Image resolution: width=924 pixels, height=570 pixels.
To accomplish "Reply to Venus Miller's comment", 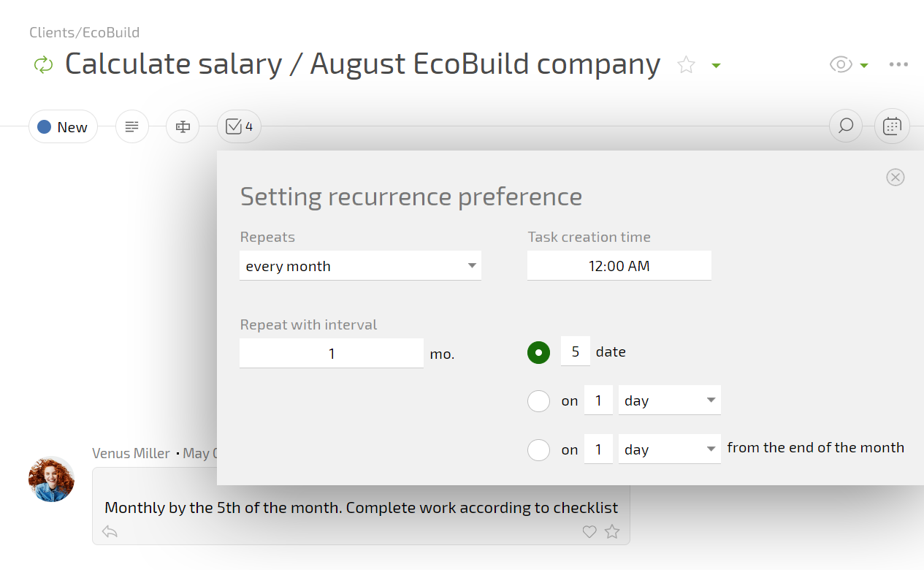I will (x=110, y=531).
